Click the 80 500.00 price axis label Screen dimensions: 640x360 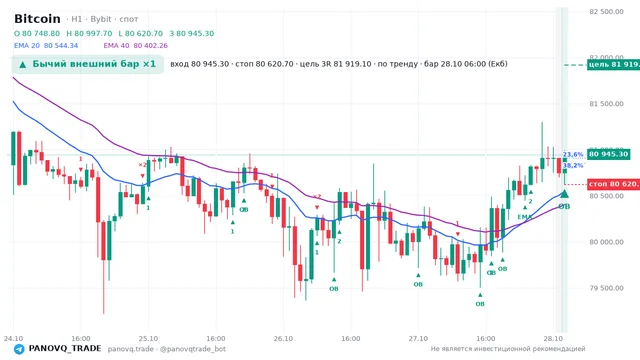tap(606, 196)
